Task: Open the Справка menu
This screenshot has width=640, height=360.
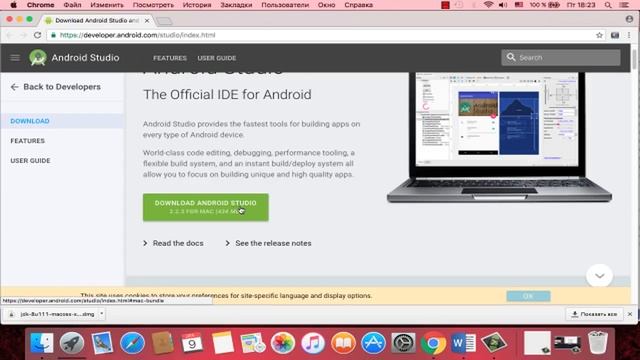Action: 358,5
